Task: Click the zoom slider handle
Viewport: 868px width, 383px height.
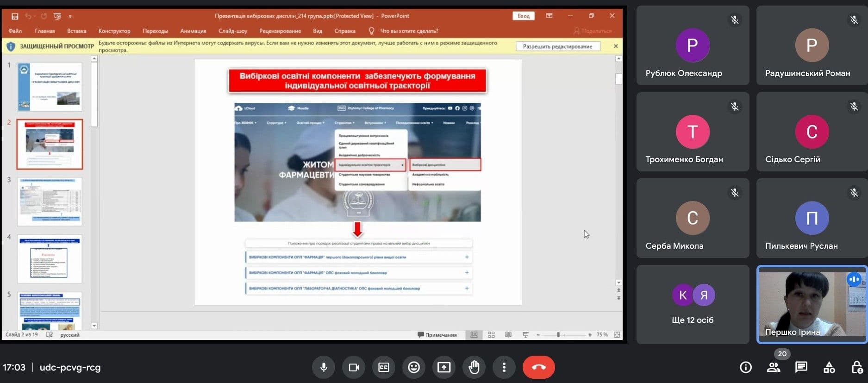Action: tap(559, 335)
